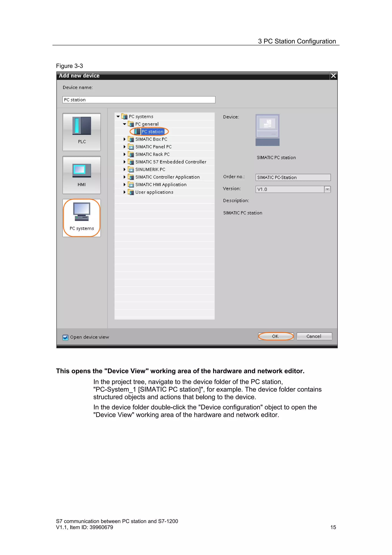The width and height of the screenshot is (392, 555).
Task: Expand the SIMATIC Box PC node
Action: tap(124, 139)
